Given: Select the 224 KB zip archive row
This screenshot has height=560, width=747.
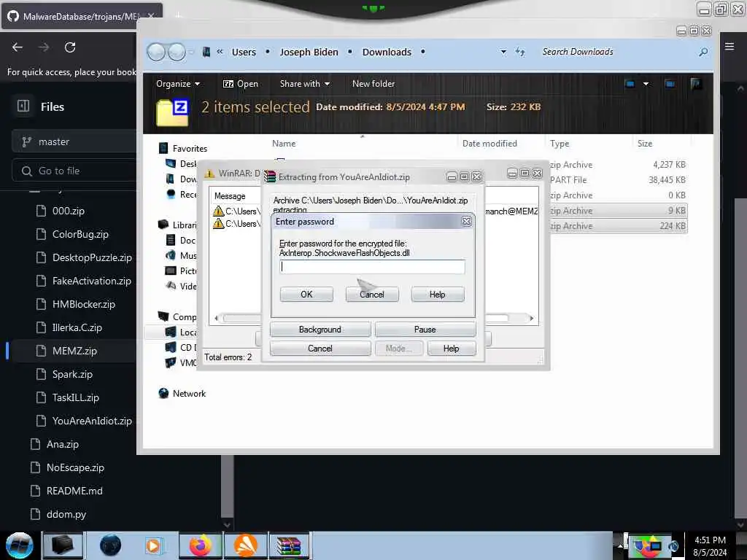Looking at the screenshot, I should 619,226.
